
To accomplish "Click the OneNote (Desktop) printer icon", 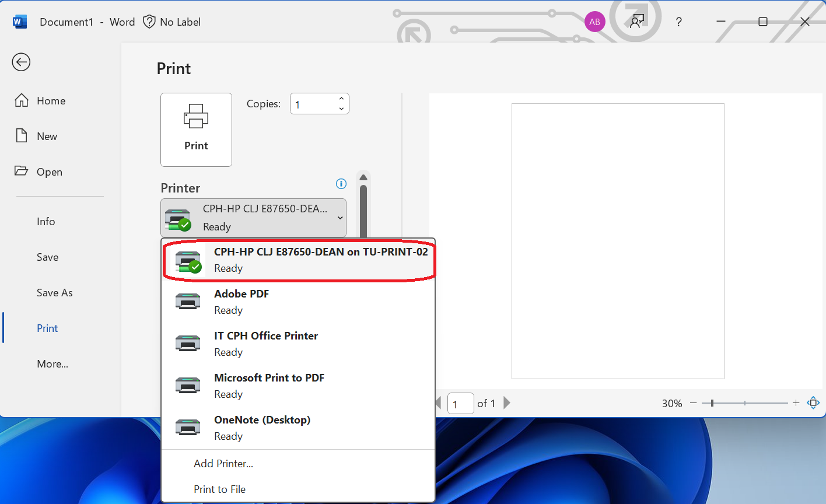I will click(188, 428).
